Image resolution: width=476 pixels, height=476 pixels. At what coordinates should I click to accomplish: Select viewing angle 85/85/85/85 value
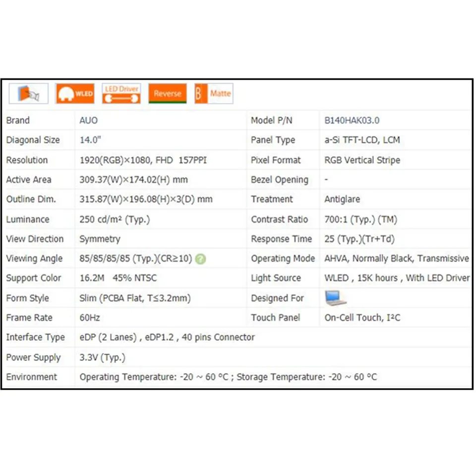pos(136,259)
